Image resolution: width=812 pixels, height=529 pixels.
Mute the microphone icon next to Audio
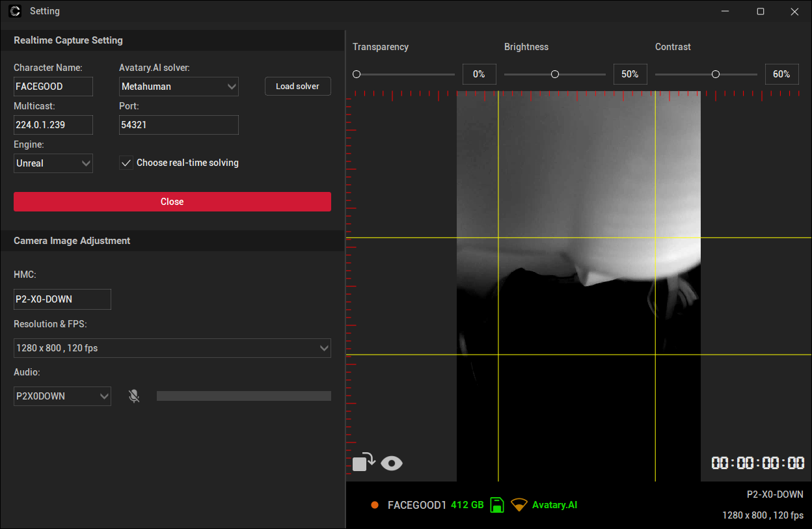(x=134, y=396)
